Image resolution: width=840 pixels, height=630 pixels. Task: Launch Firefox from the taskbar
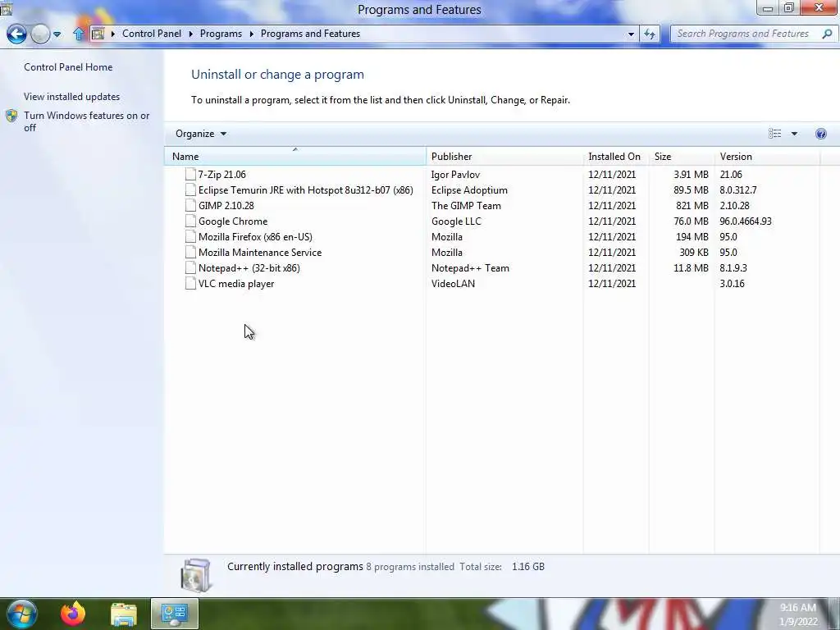click(x=73, y=614)
